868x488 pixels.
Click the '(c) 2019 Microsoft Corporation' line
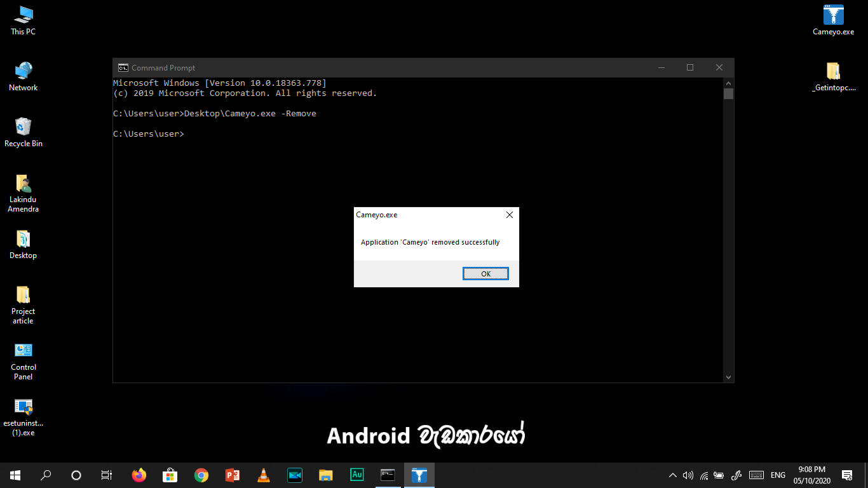[245, 93]
